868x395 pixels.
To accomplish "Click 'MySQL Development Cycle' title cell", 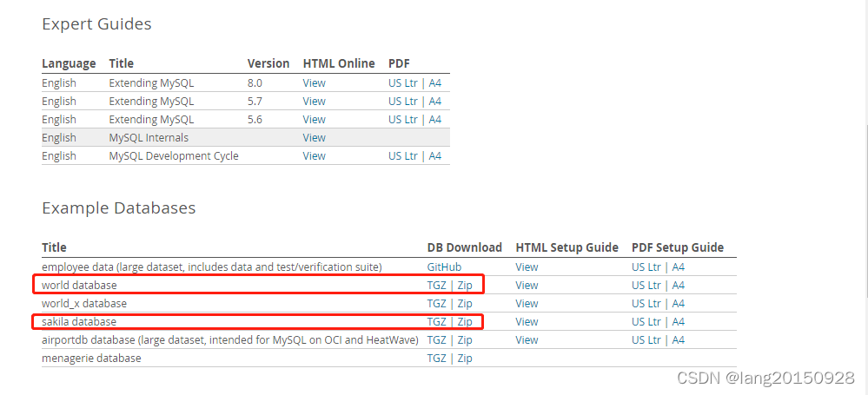I will (x=174, y=156).
